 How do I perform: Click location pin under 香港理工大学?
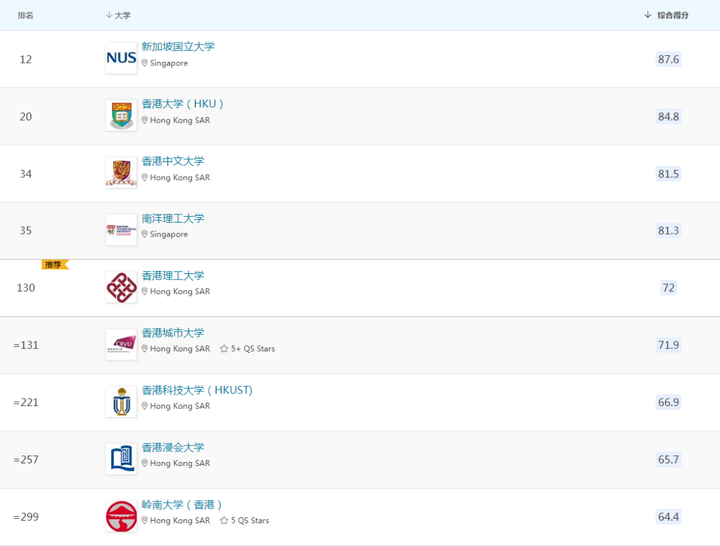(x=145, y=291)
